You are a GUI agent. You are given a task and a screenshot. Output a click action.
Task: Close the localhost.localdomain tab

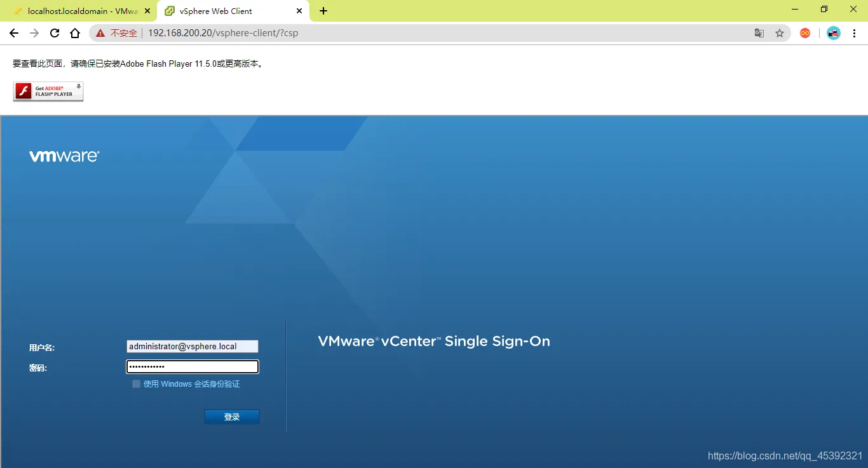click(147, 11)
